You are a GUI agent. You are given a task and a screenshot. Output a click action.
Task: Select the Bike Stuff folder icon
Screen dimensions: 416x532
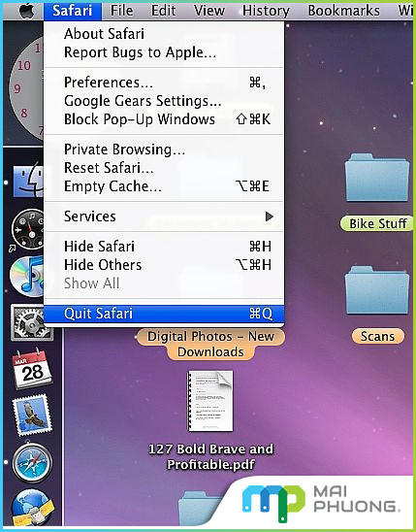(x=376, y=177)
